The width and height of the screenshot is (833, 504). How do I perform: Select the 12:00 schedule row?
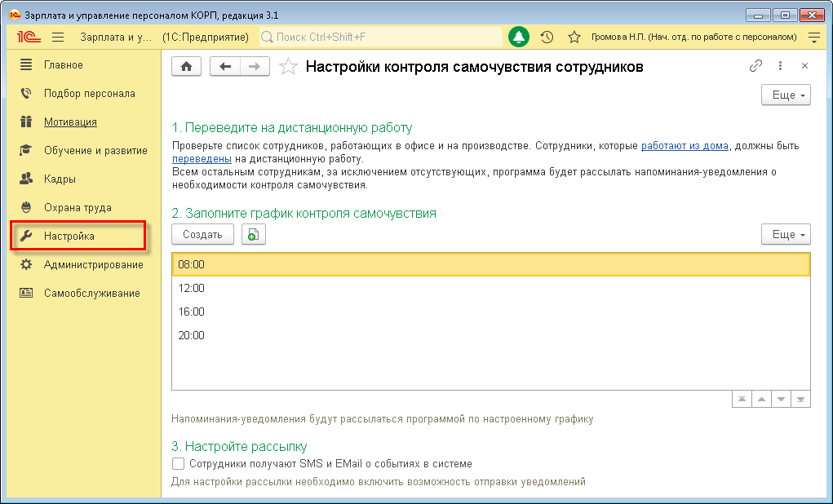[x=491, y=288]
